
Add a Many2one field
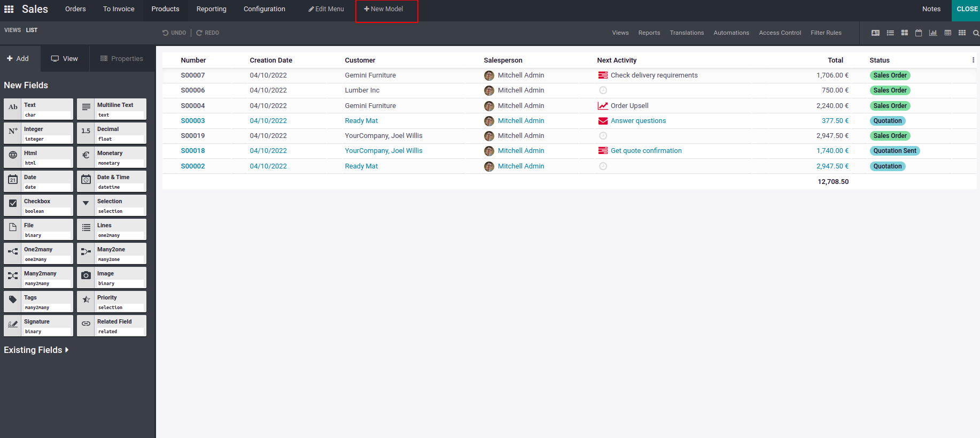112,253
